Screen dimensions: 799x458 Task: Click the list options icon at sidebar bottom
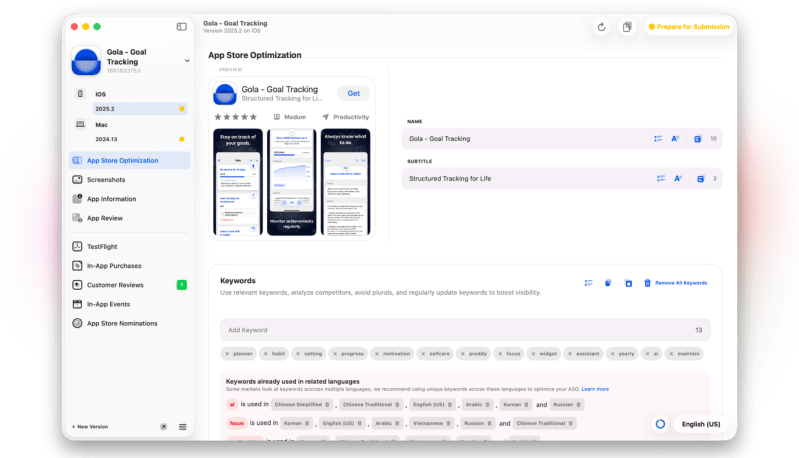pos(182,427)
